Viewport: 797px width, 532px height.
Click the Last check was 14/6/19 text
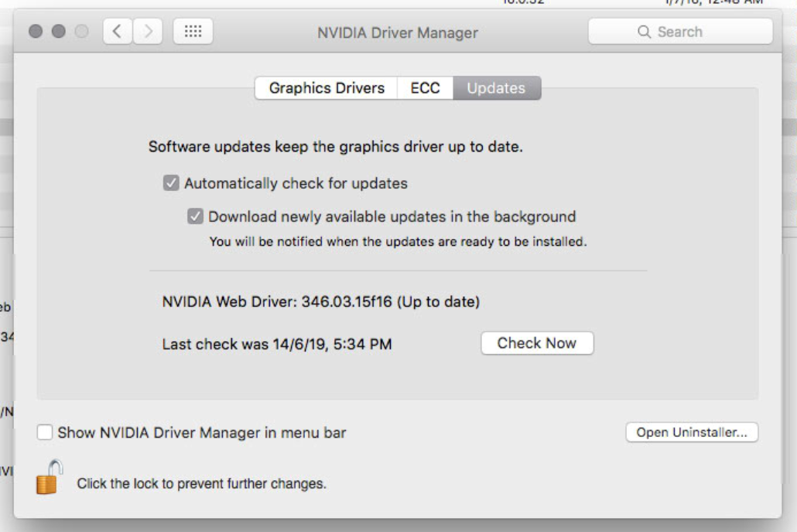click(277, 344)
